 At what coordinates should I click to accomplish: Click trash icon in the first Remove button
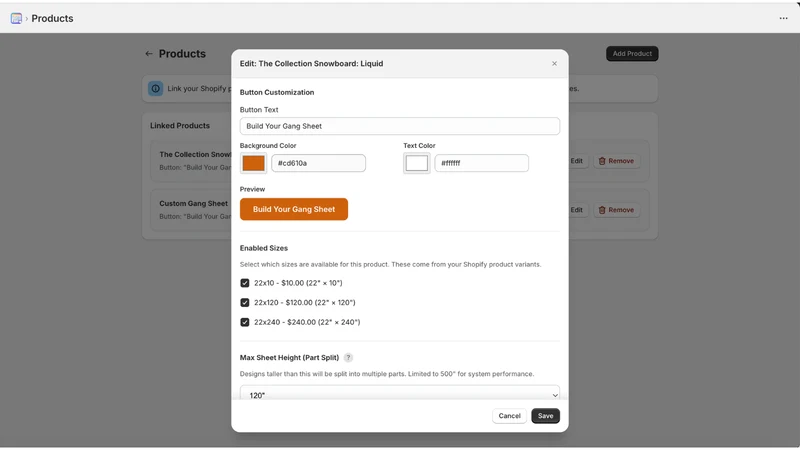pyautogui.click(x=602, y=161)
